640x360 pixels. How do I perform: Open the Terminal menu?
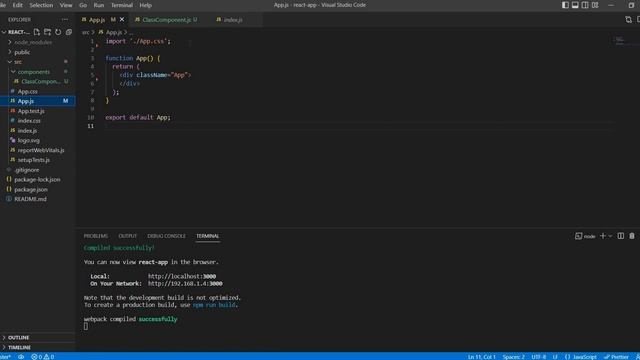[x=122, y=5]
